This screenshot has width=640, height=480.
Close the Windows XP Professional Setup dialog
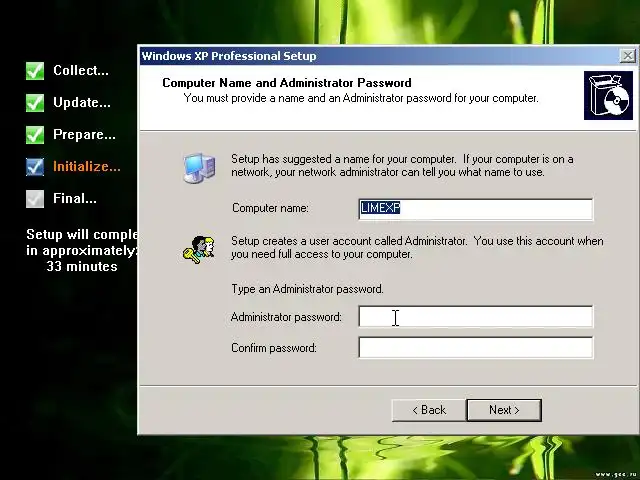click(627, 56)
